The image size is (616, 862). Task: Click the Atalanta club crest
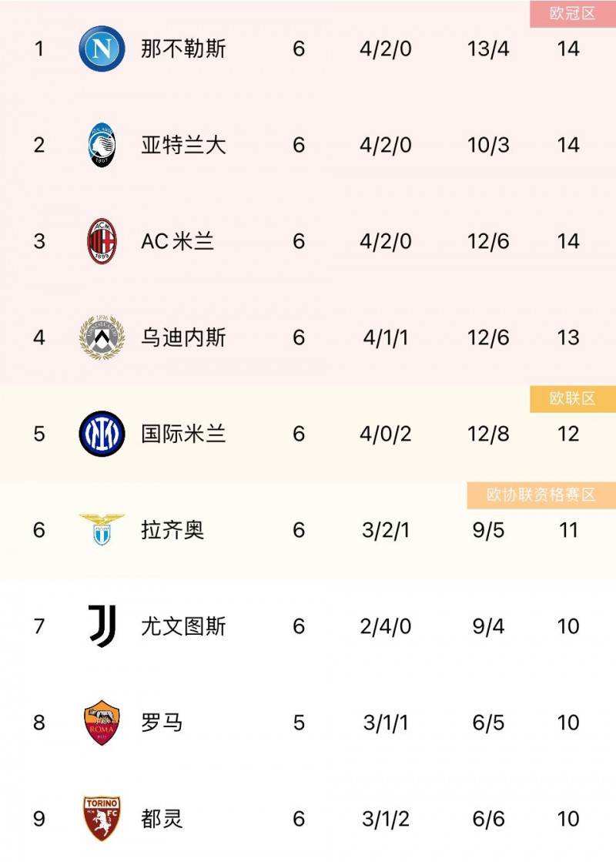coord(102,144)
